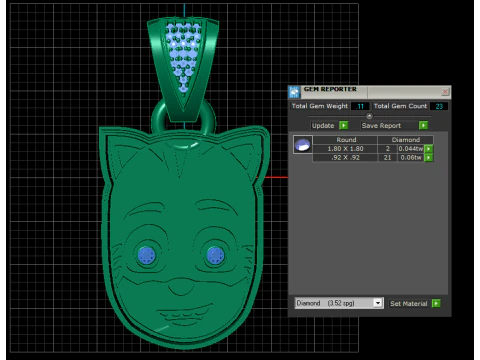Click green arrow next to Set Material
The height and width of the screenshot is (360, 480).
(436, 303)
